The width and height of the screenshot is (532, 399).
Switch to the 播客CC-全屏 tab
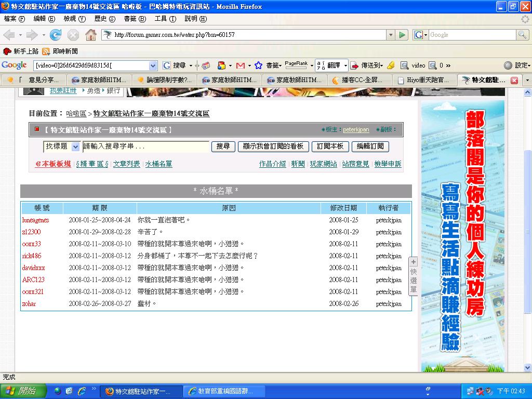click(x=357, y=80)
